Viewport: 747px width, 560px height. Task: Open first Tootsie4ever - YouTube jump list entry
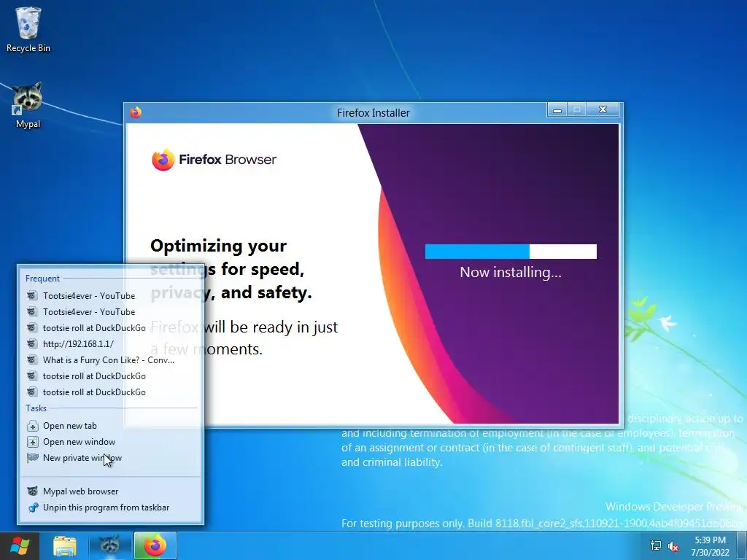111,296
